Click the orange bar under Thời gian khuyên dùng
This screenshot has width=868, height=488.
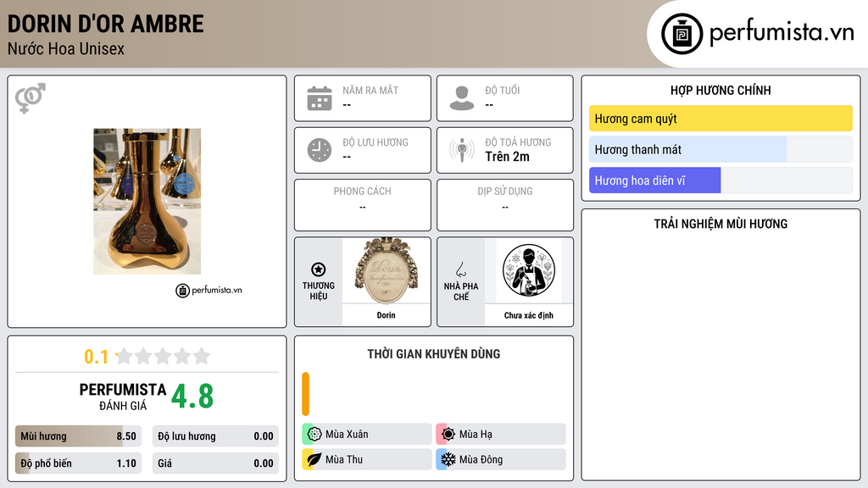[x=305, y=394]
